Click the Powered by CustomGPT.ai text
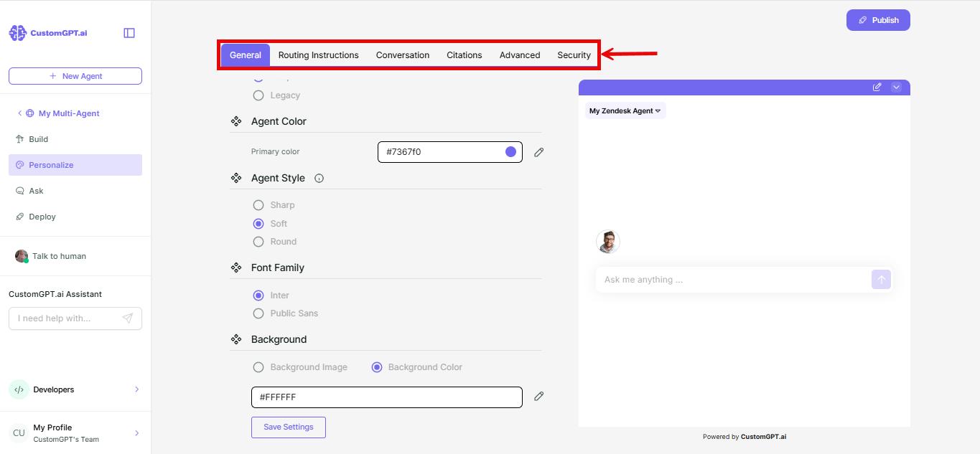This screenshot has height=454, width=980. pyautogui.click(x=745, y=437)
